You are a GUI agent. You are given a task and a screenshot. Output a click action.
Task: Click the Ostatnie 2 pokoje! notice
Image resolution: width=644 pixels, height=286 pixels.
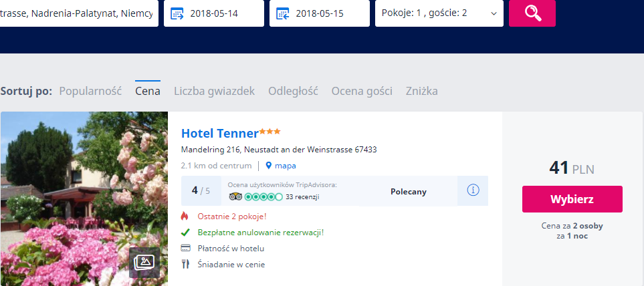click(232, 217)
